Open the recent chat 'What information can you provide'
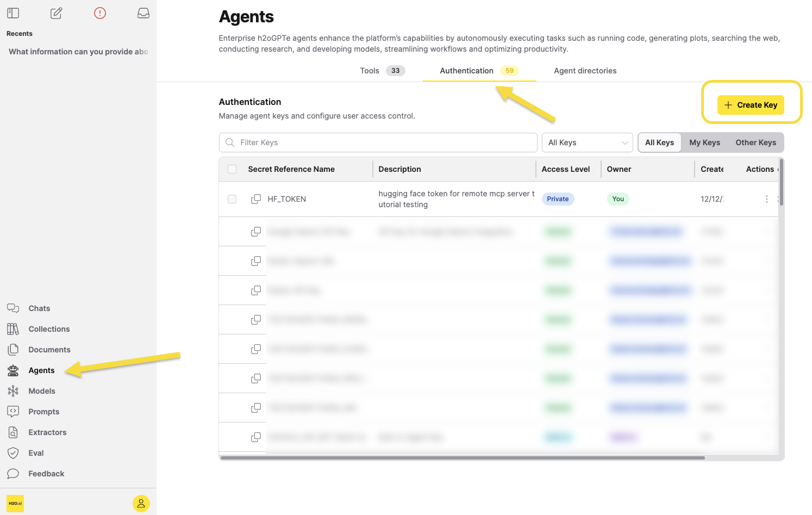The height and width of the screenshot is (515, 812). [x=78, y=52]
